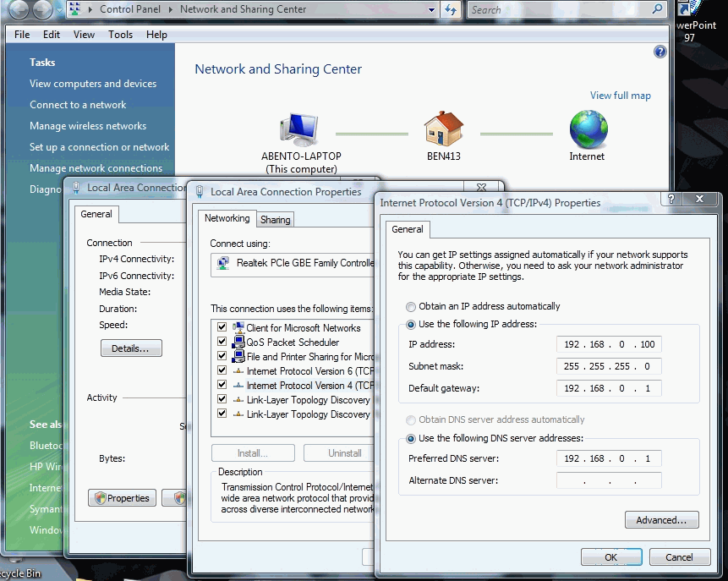
Task: Switch to the Sharing tab
Action: point(275,219)
